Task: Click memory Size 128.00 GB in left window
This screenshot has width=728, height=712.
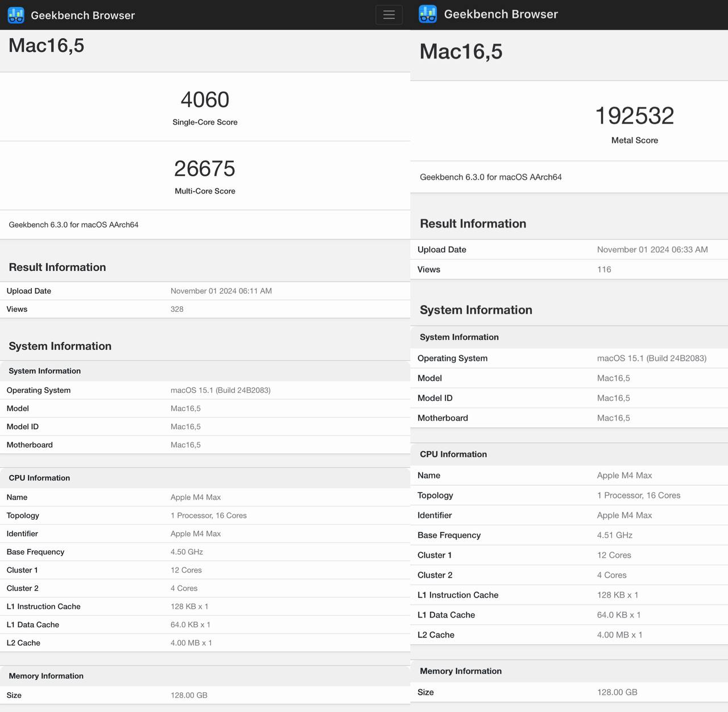Action: (x=189, y=695)
